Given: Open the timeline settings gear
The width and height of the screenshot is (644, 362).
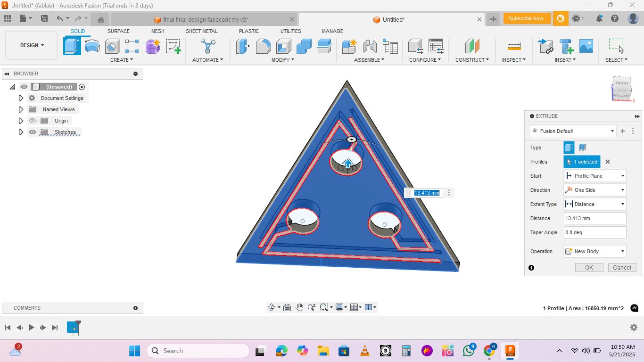Looking at the screenshot, I should click(x=634, y=327).
